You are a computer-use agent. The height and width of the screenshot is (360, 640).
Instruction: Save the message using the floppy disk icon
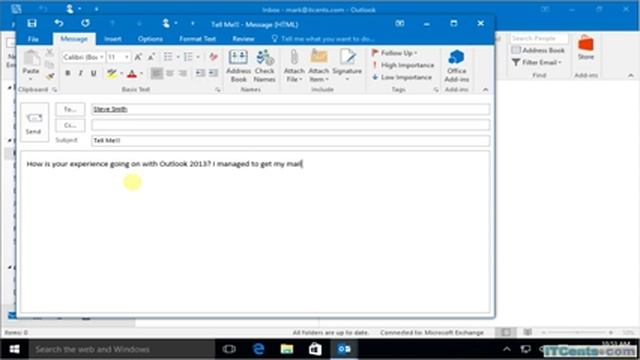(x=32, y=24)
